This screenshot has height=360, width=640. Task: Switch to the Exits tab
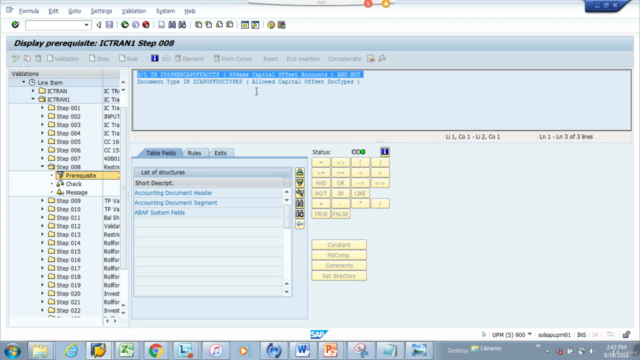coord(220,153)
